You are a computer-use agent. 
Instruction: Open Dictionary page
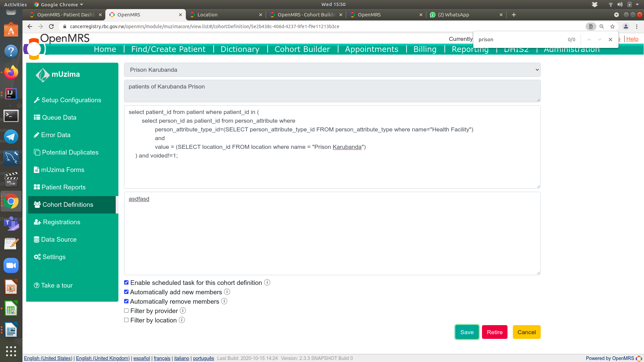click(x=240, y=49)
